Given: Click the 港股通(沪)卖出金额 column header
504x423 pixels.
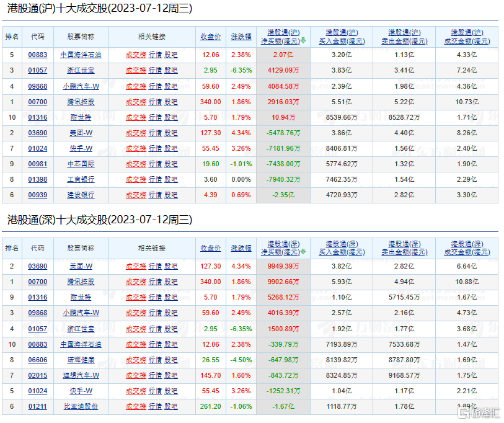Looking at the screenshot, I should (x=404, y=37).
